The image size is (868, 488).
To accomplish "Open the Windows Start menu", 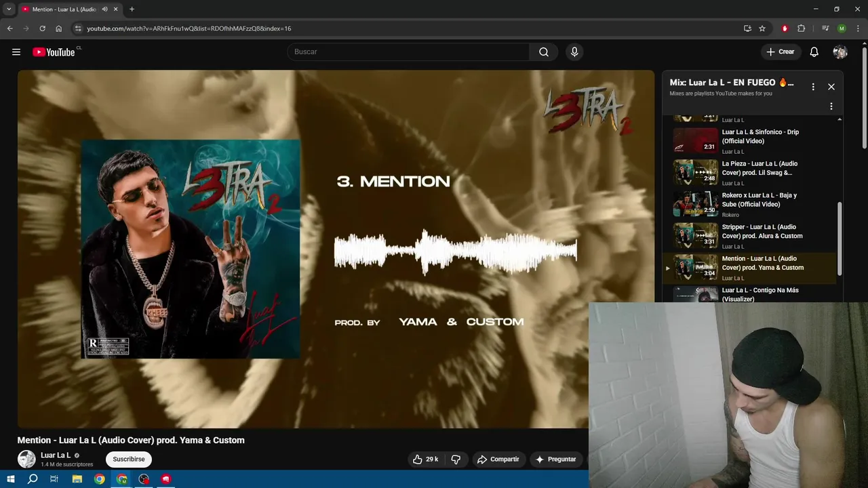I will coord(11,479).
